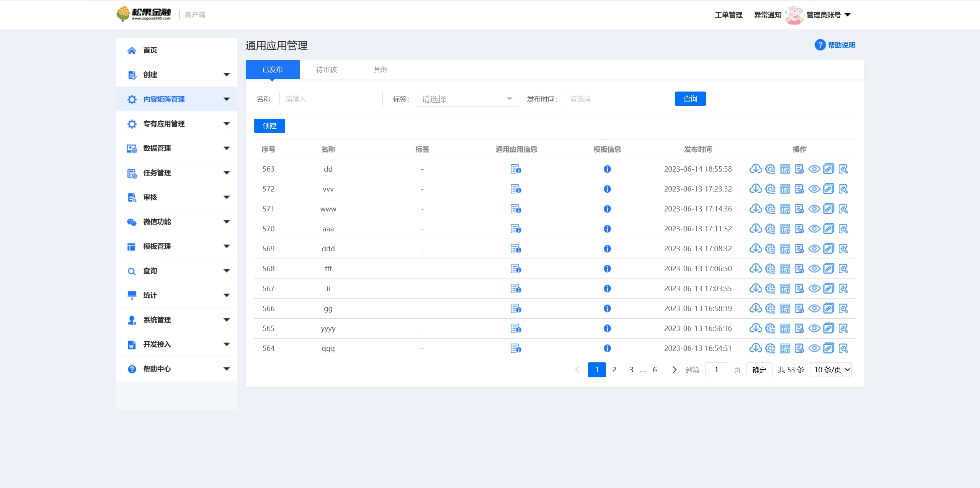Click template info action icon in row yyyy

click(785, 328)
